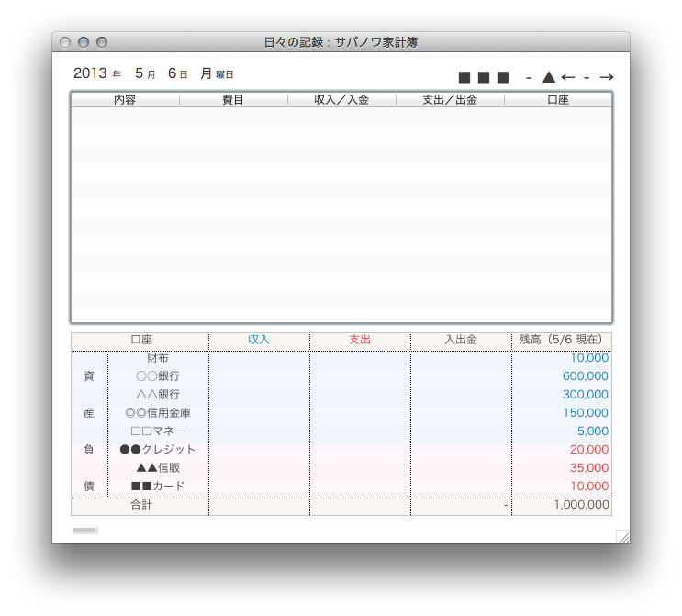Click the third black square icon

point(503,77)
